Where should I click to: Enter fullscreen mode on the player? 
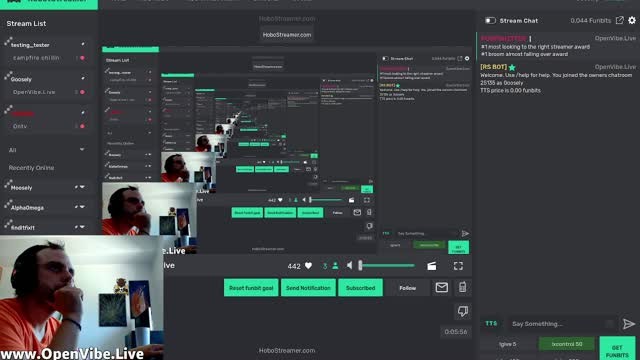[458, 266]
